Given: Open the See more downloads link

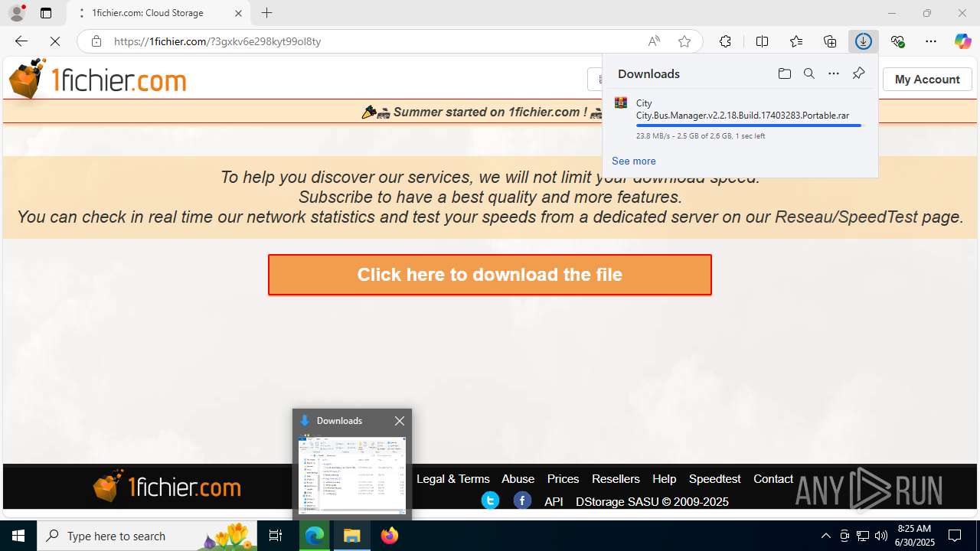Looking at the screenshot, I should 633,161.
